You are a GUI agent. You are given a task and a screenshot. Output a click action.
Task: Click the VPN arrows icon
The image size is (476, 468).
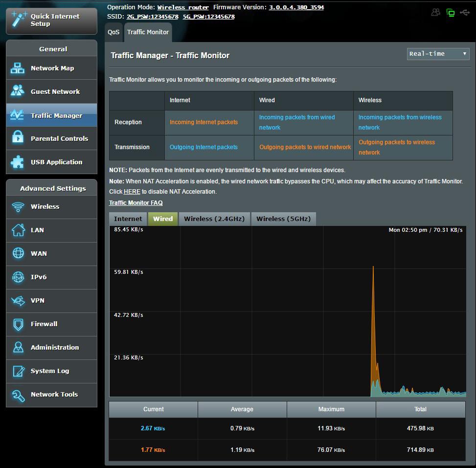[x=18, y=300]
